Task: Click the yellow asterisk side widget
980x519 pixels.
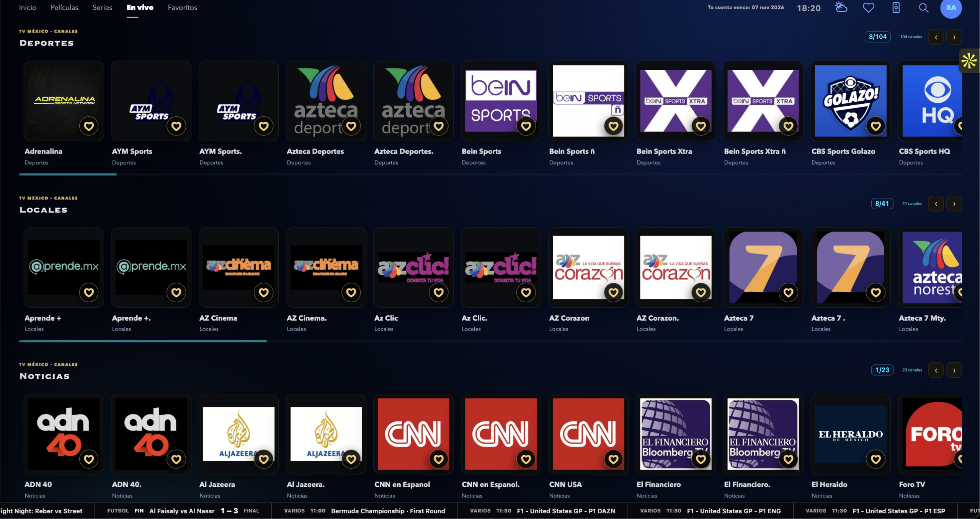Action: (969, 61)
